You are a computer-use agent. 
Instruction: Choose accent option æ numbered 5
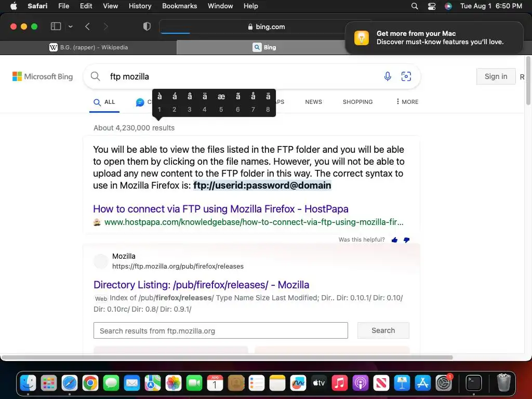221,102
